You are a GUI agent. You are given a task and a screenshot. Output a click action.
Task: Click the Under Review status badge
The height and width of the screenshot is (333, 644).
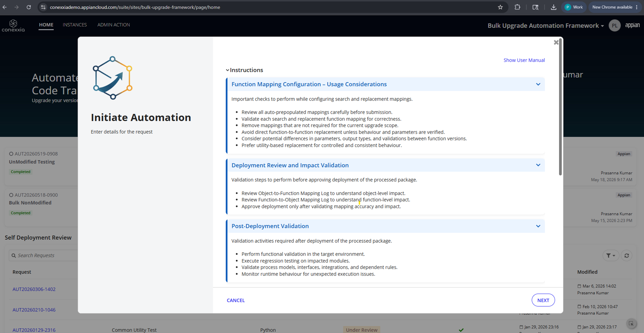362,330
